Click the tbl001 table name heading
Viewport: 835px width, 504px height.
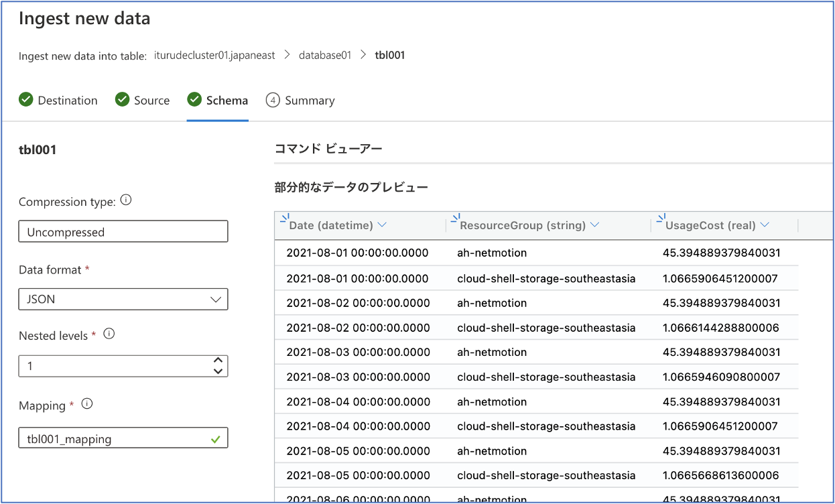[x=38, y=150]
